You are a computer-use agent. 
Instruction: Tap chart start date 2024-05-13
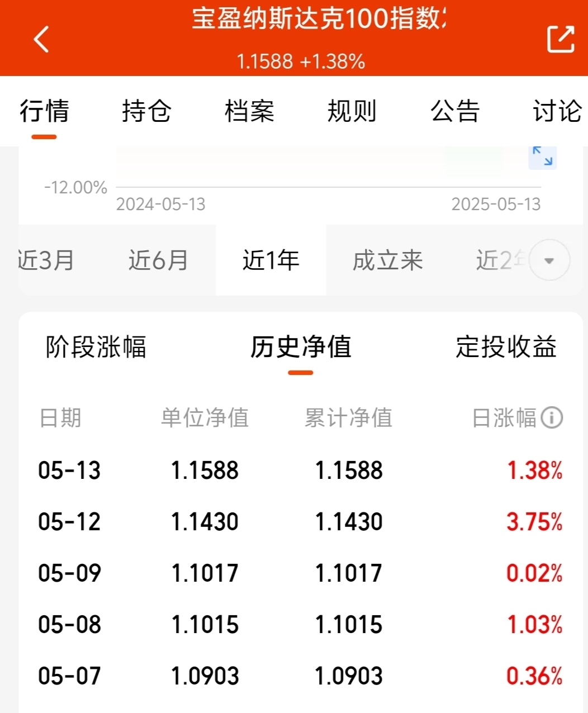(x=161, y=204)
